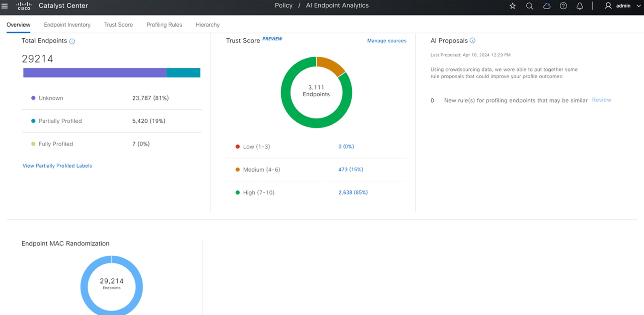Open High trust score 2,638 (85%) link
The image size is (644, 315).
click(x=353, y=192)
